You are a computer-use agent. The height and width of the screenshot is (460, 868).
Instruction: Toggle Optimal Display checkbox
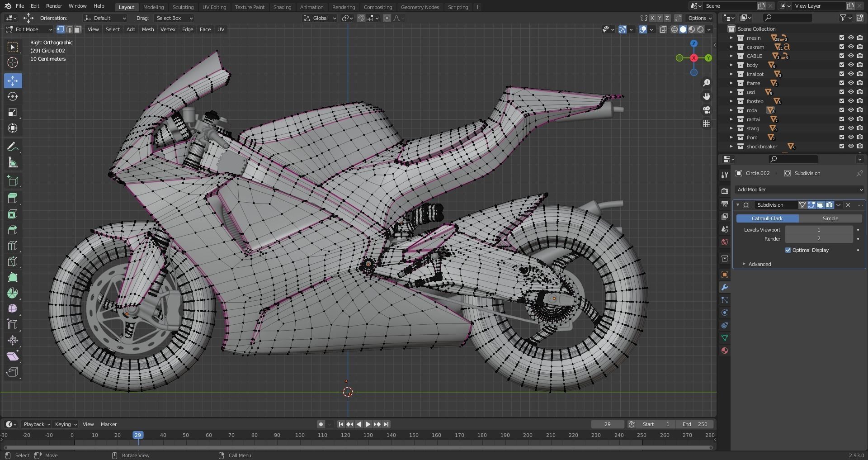pos(788,250)
